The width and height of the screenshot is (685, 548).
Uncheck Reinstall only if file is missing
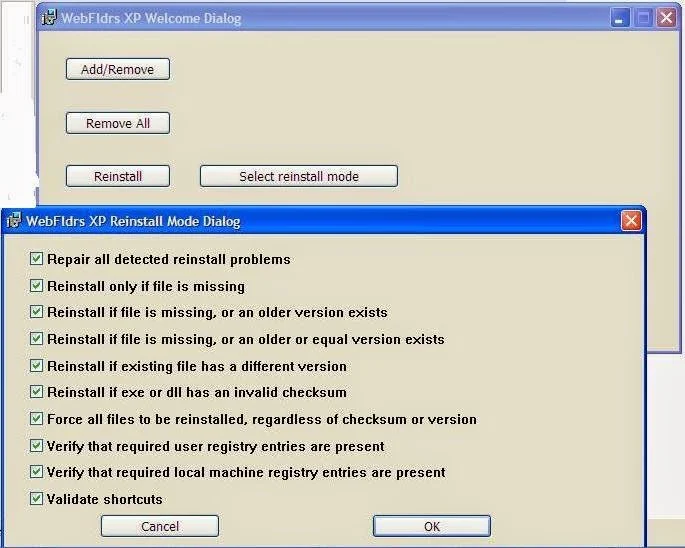36,286
